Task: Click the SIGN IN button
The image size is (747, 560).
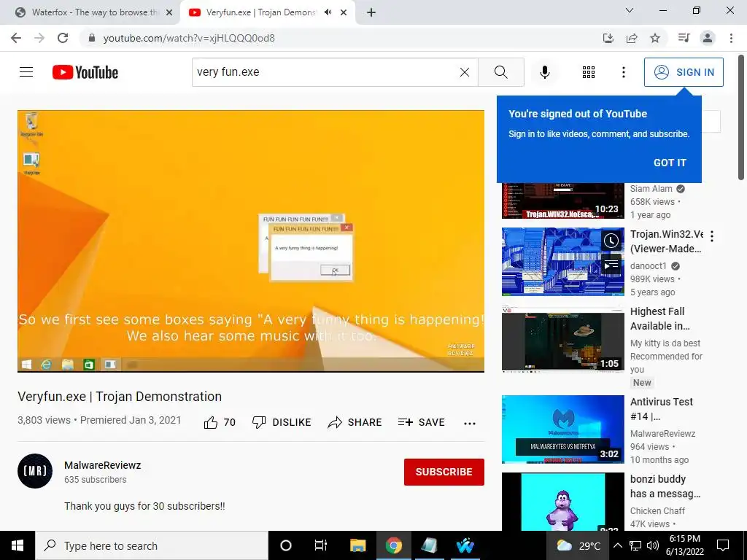Action: click(x=684, y=72)
